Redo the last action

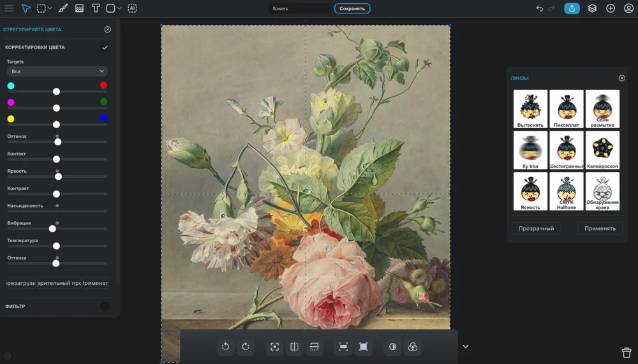(x=551, y=8)
